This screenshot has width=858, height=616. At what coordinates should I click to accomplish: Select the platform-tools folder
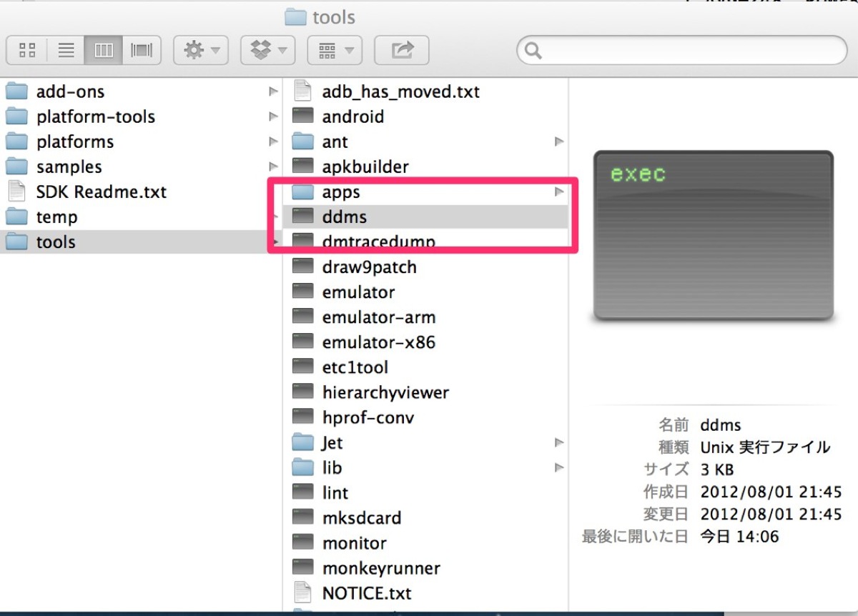[95, 116]
